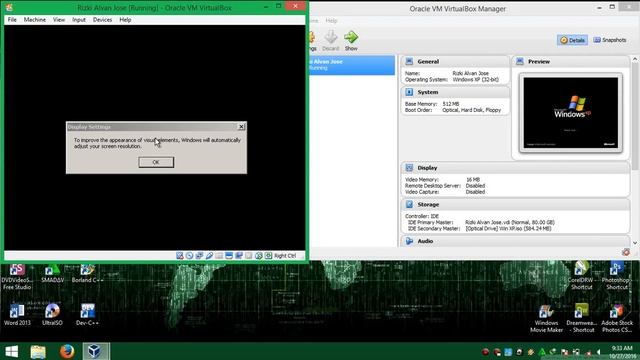Click the optical disk indicator in VM status bar
640x360 pixels.
pyautogui.click(x=189, y=256)
